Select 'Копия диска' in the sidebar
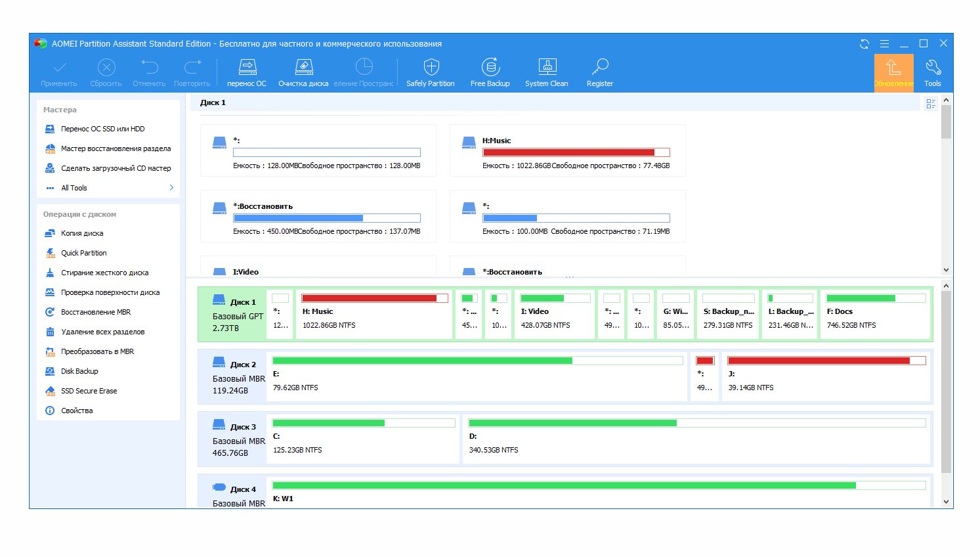980x557 pixels. (82, 234)
